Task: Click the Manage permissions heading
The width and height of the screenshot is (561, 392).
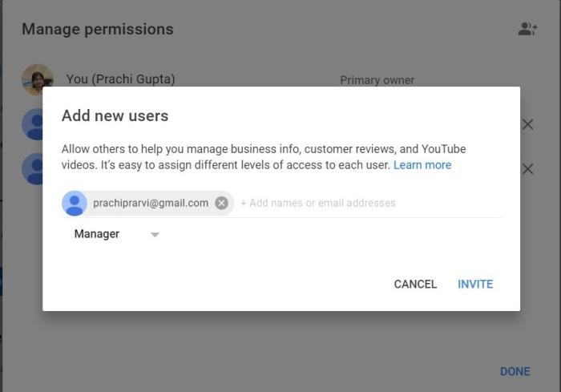Action: [97, 29]
